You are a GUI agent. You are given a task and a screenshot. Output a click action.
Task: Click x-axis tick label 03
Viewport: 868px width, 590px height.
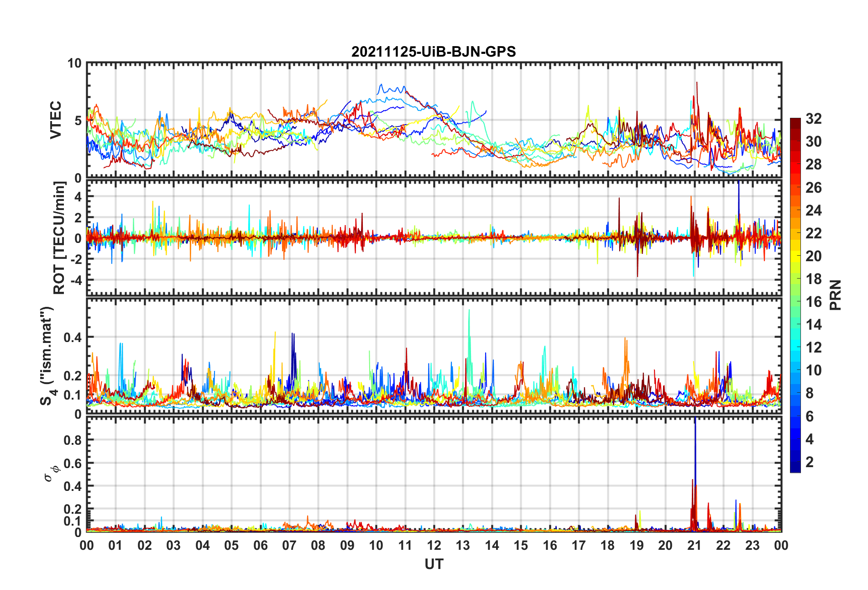(x=173, y=546)
